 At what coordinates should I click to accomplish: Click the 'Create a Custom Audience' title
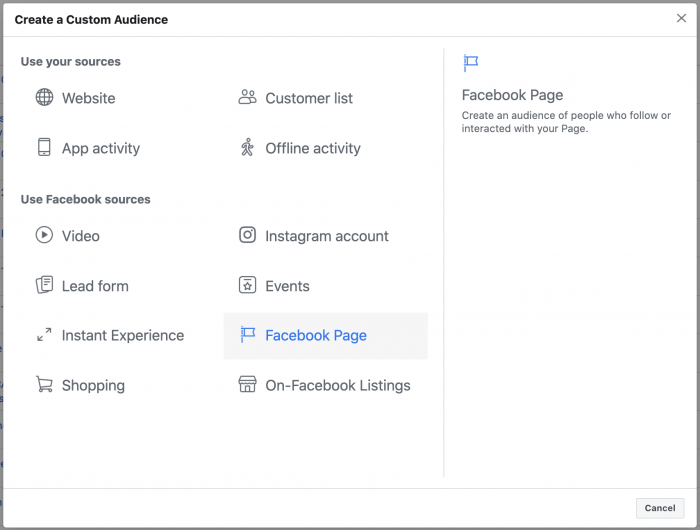[91, 20]
